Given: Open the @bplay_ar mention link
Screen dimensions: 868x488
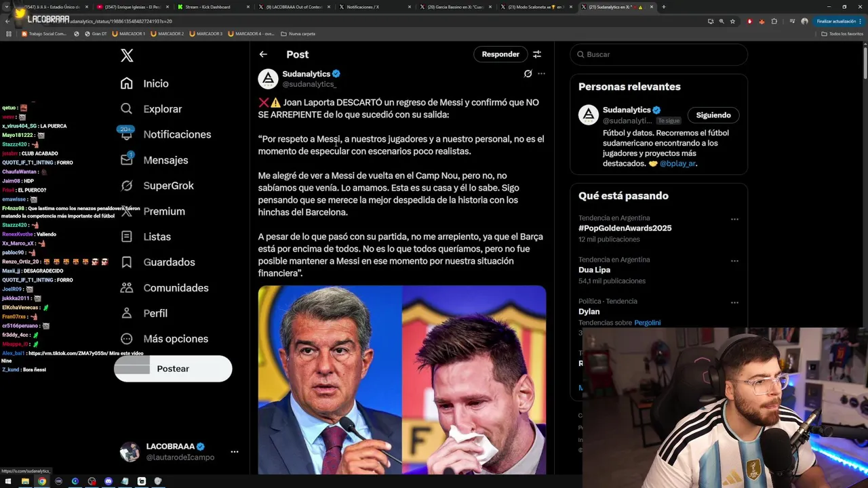Looking at the screenshot, I should click(677, 163).
